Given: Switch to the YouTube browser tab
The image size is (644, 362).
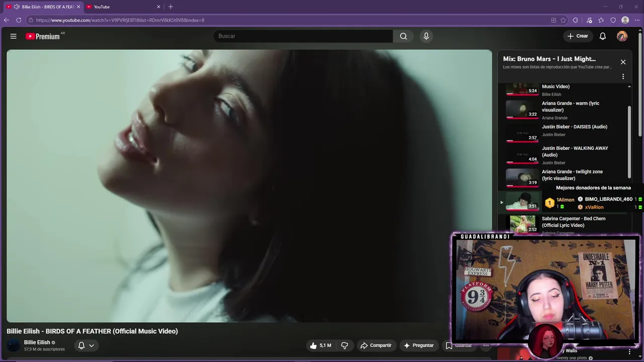Looking at the screenshot, I should point(123,7).
